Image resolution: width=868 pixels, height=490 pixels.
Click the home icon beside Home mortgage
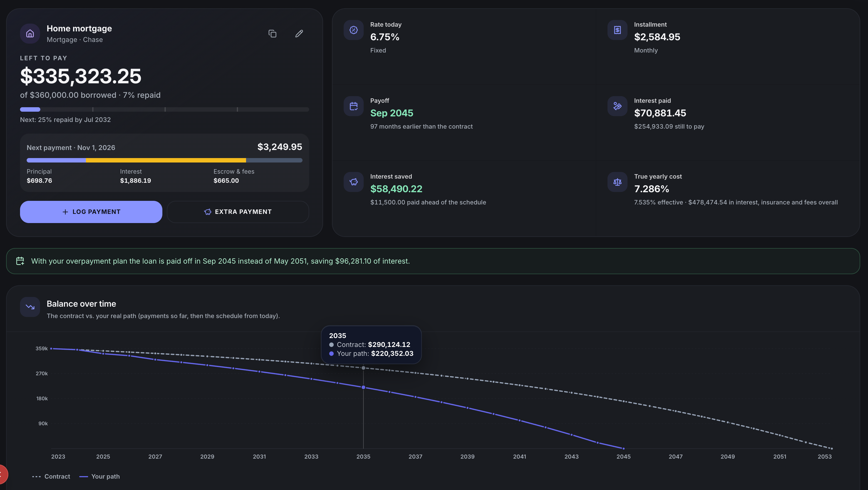click(30, 34)
